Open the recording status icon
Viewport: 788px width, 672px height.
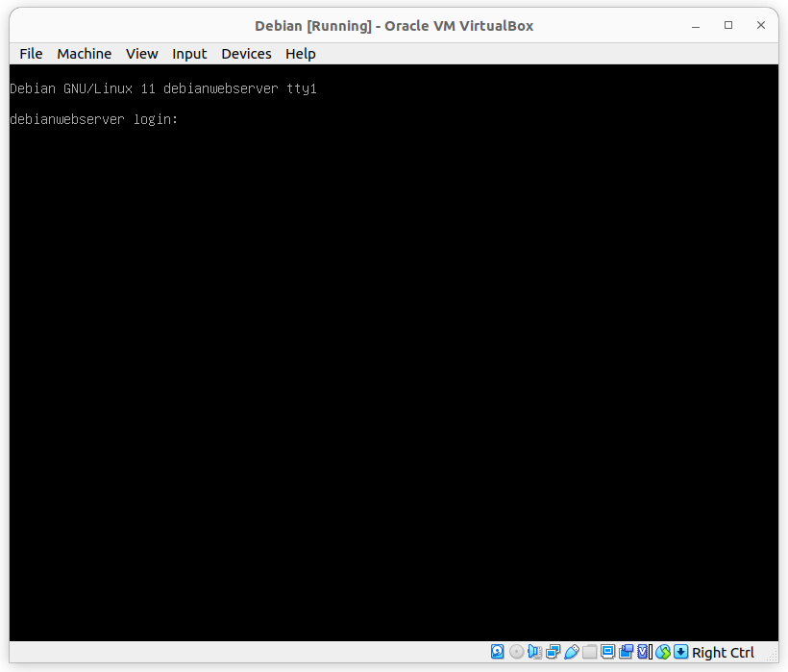626,652
